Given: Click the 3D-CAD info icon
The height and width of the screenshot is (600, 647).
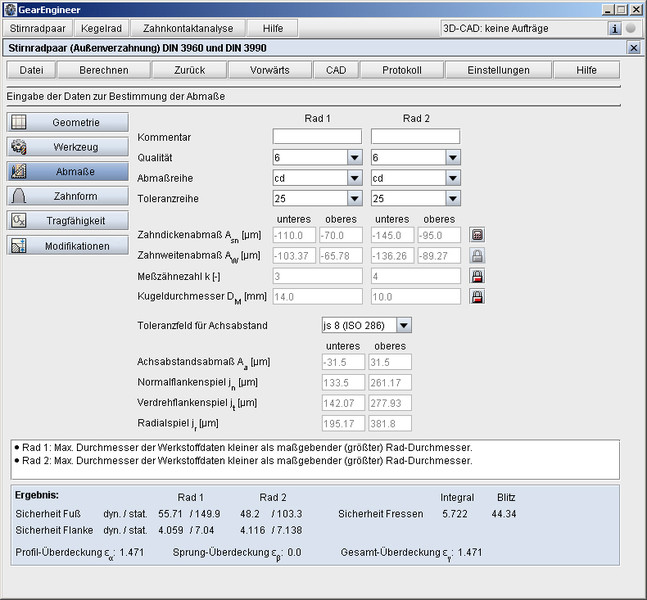Looking at the screenshot, I should [615, 28].
